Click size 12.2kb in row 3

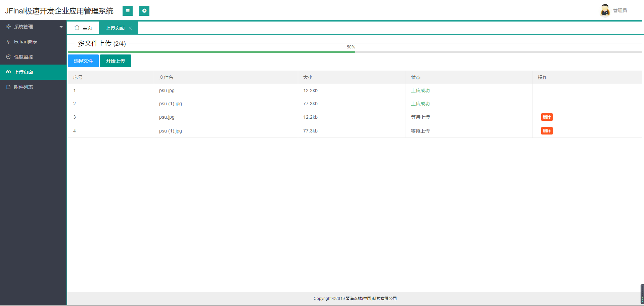[310, 117]
